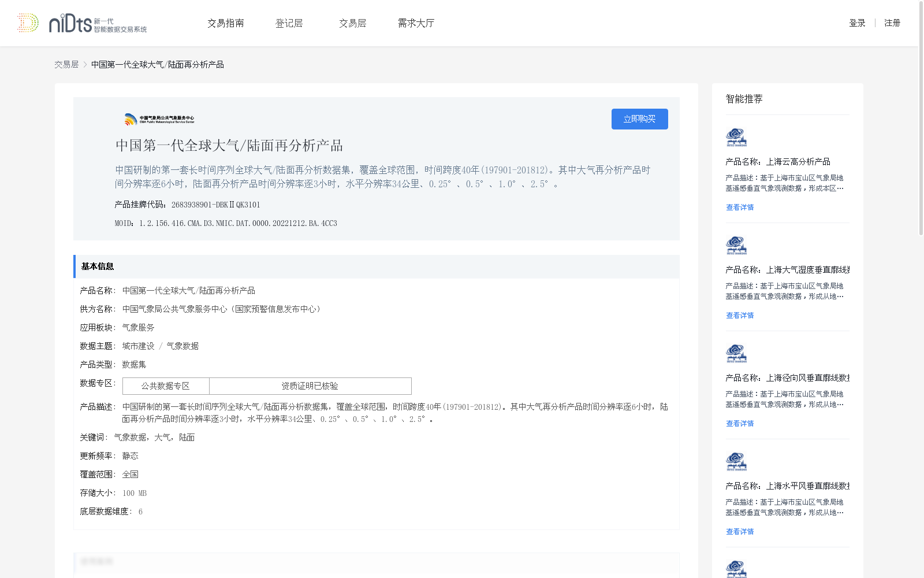Open 查看详情 for 上海水平风垂直廓线
Screen dimensions: 924x578
point(740,532)
